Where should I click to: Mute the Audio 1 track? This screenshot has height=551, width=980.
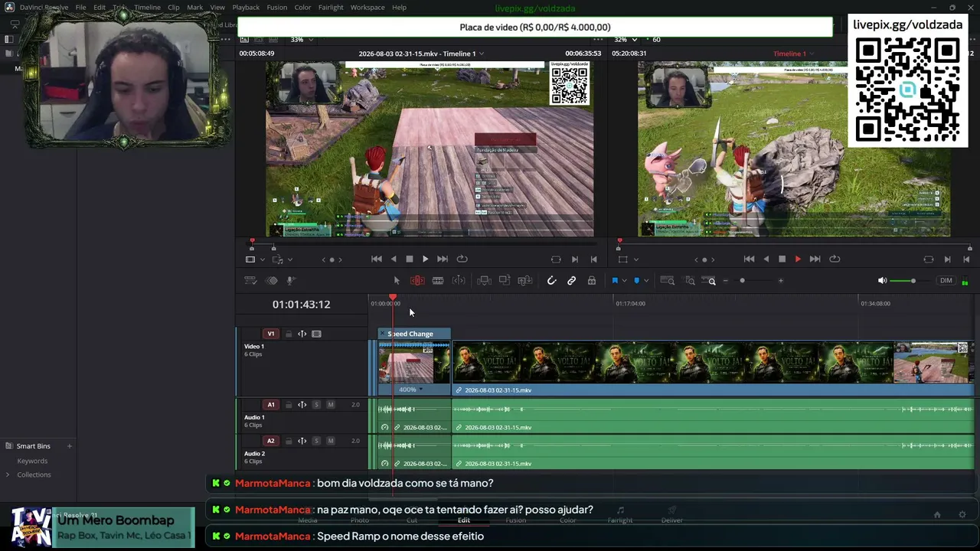(x=331, y=405)
